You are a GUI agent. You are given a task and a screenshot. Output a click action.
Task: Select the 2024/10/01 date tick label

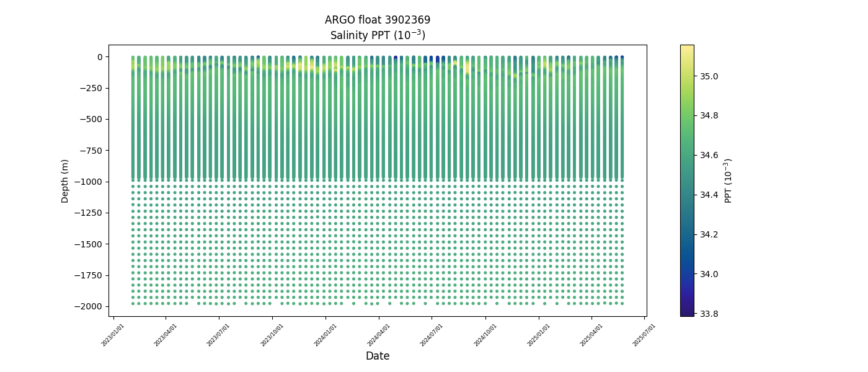click(486, 334)
